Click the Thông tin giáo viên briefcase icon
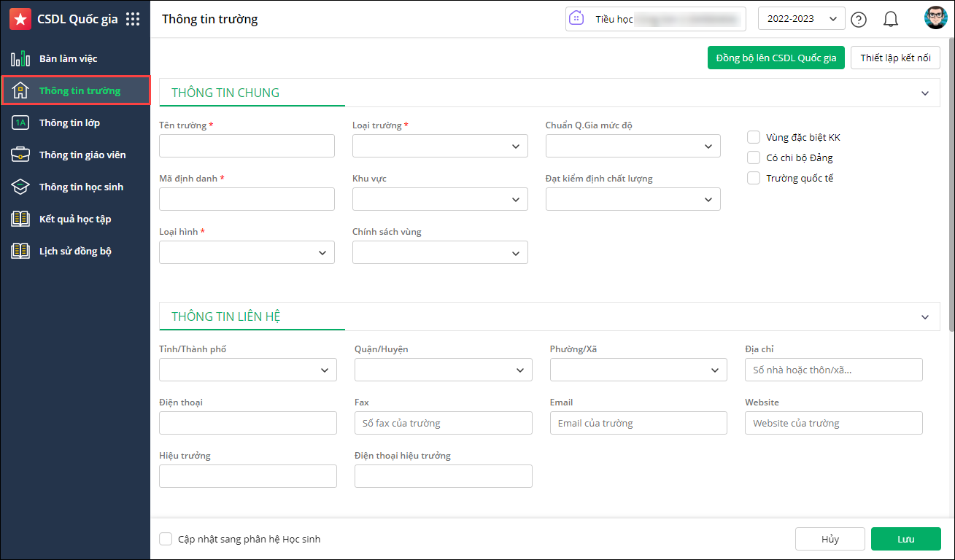The height and width of the screenshot is (560, 955). (20, 155)
